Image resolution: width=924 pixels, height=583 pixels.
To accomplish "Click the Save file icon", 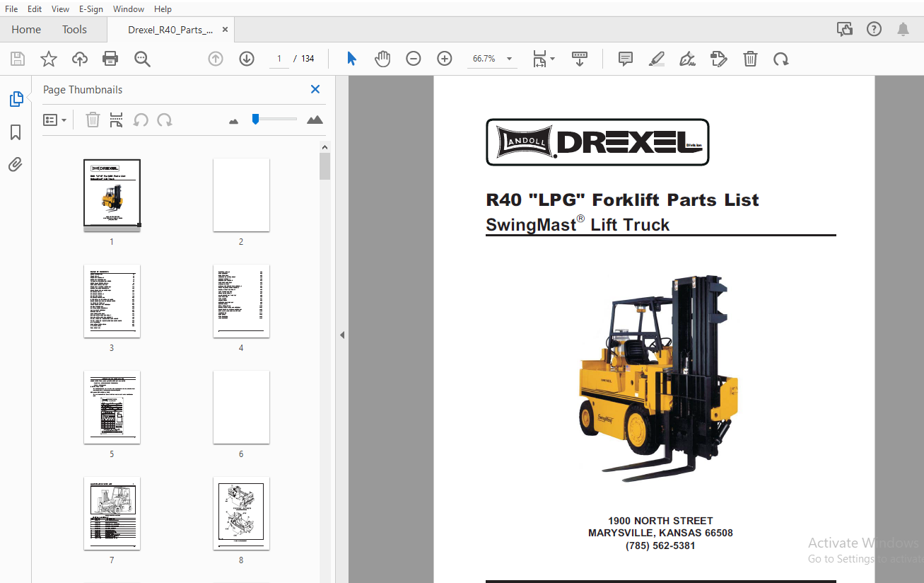I will [18, 59].
